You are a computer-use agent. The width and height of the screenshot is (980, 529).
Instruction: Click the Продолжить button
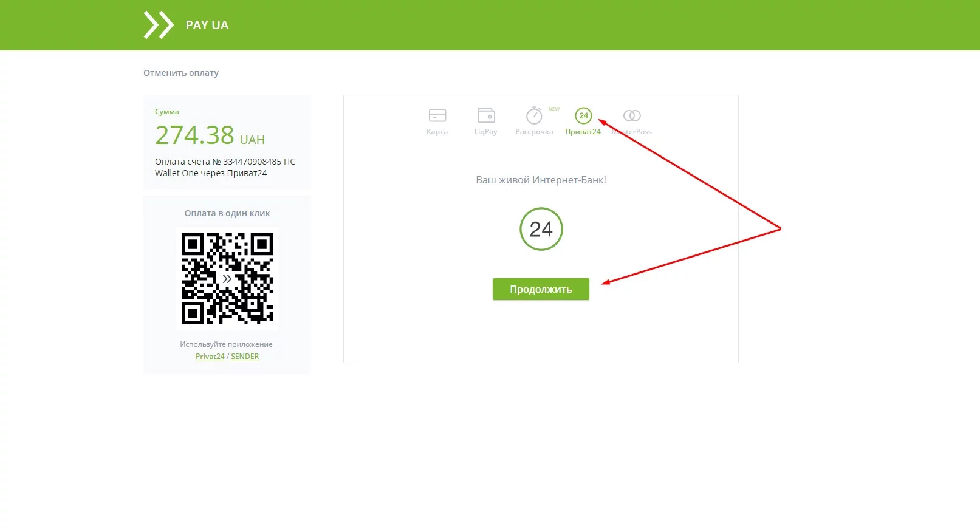pyautogui.click(x=541, y=289)
